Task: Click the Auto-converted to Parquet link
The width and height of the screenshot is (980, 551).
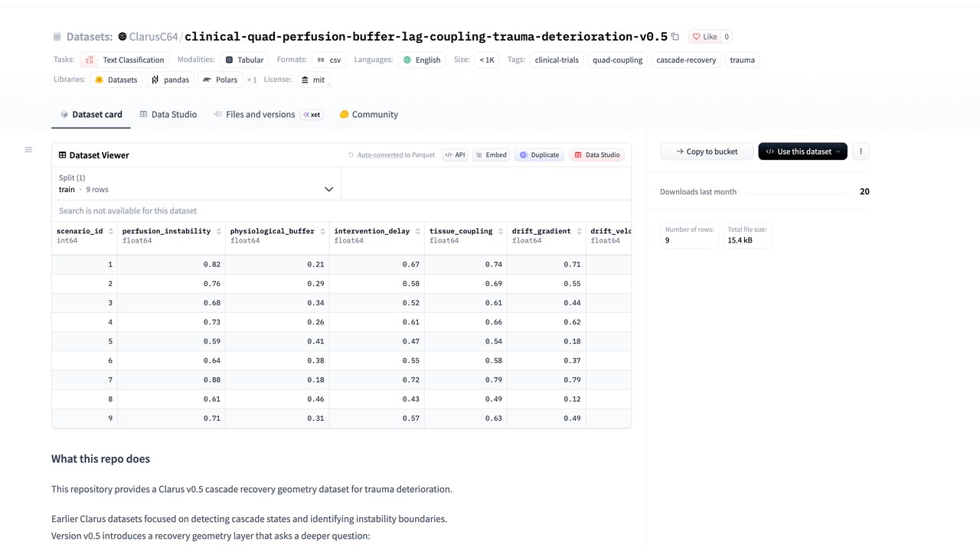Action: click(391, 155)
